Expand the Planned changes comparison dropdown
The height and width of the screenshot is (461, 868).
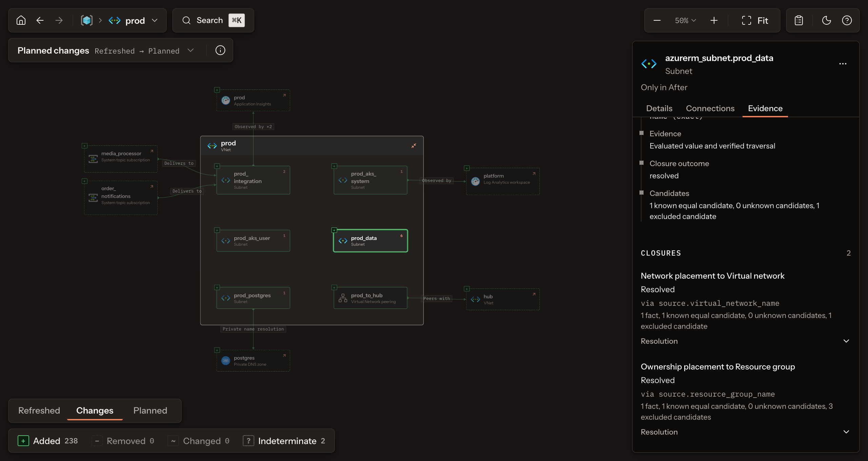(x=191, y=50)
